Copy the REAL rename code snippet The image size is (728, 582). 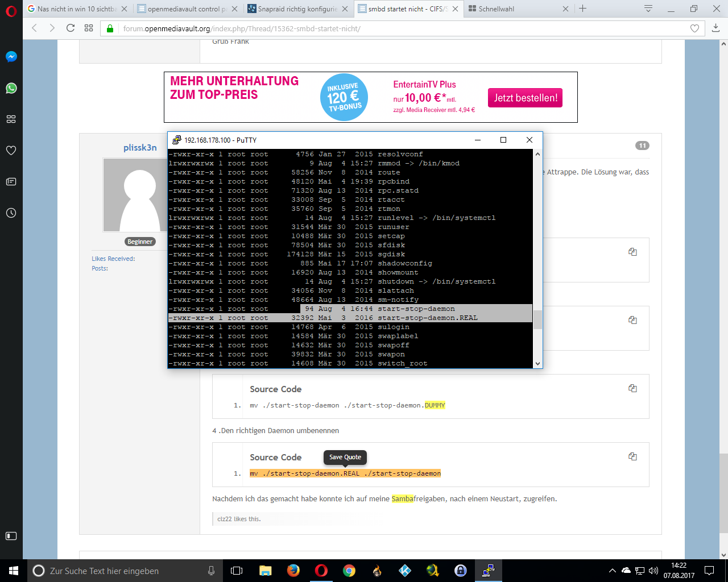pyautogui.click(x=632, y=456)
